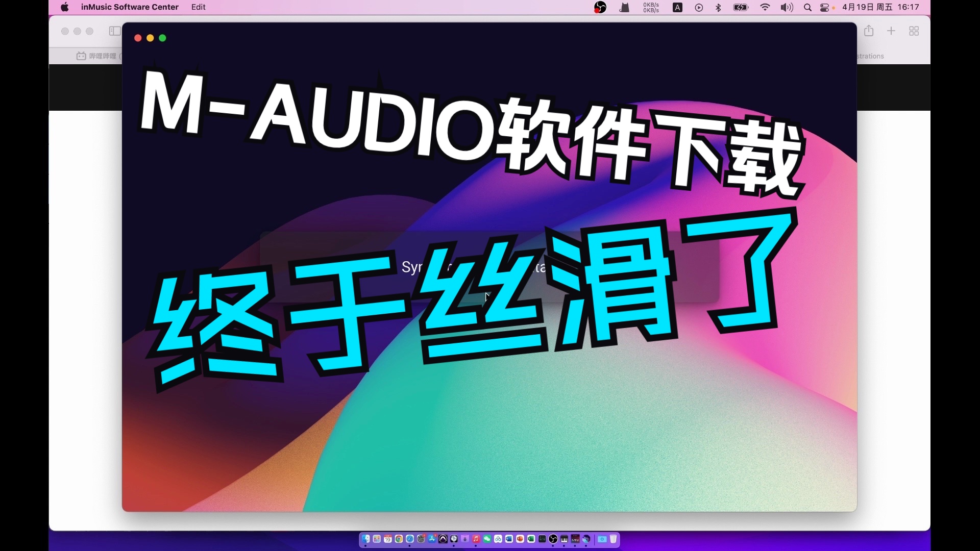The width and height of the screenshot is (980, 551).
Task: Open the Apple menu
Action: point(65,7)
